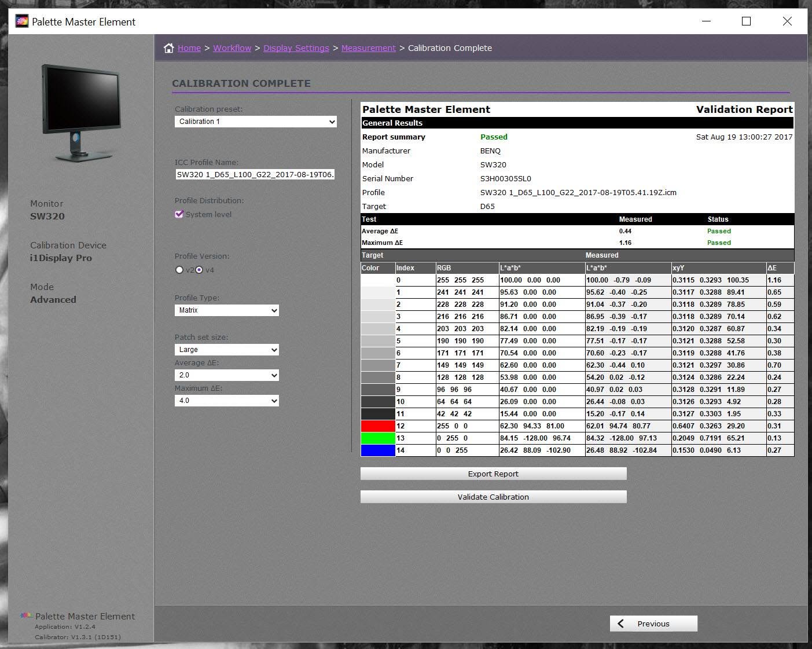Toggle the System level checkbox
This screenshot has height=649, width=812.
click(x=179, y=214)
